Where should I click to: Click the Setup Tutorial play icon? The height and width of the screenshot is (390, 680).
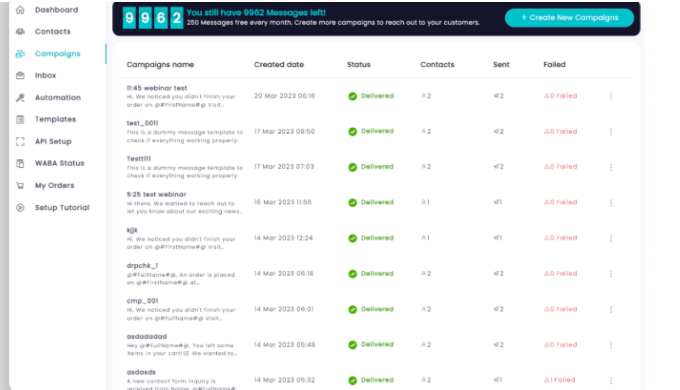20,207
